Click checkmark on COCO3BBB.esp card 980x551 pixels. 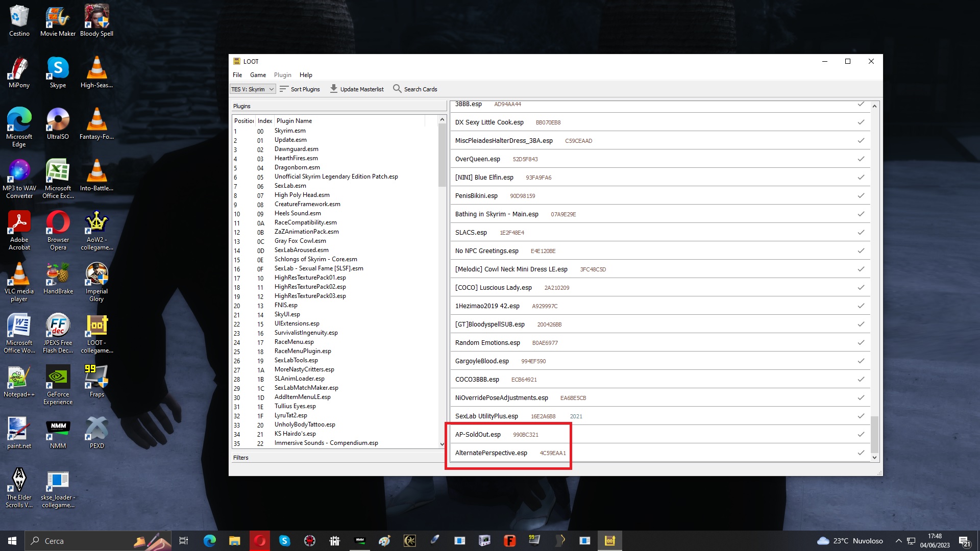[861, 379]
